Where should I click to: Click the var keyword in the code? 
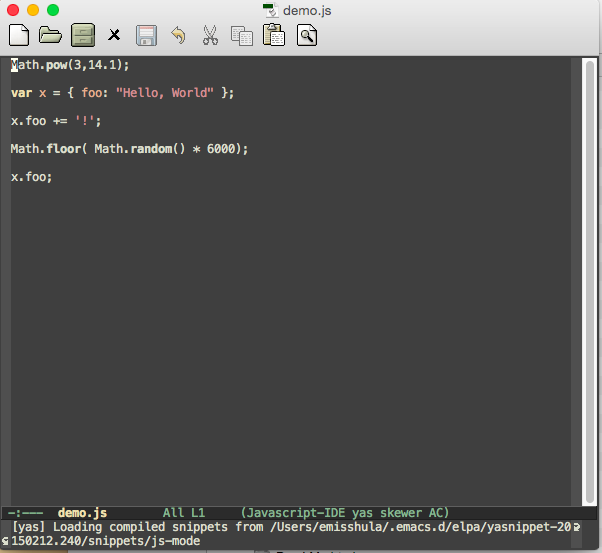click(x=22, y=93)
